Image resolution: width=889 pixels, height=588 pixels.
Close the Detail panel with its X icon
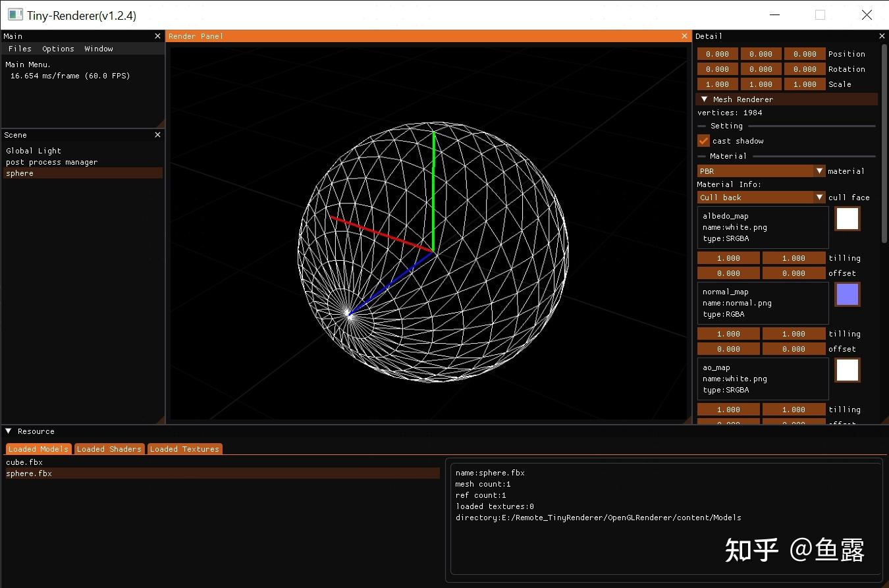(882, 36)
